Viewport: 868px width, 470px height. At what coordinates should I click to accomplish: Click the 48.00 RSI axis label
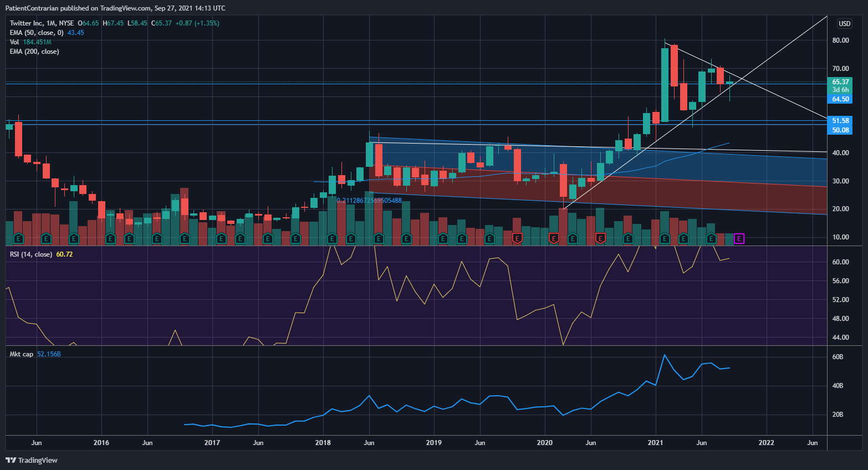(840, 319)
